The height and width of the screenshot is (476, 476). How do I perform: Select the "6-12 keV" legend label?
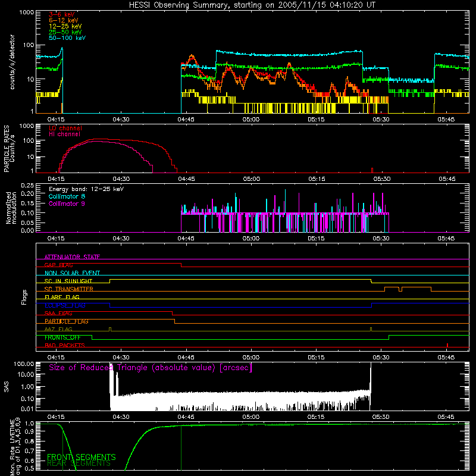(64, 20)
